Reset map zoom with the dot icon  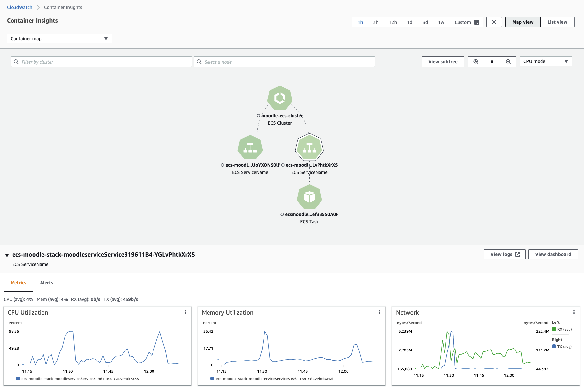pyautogui.click(x=492, y=62)
